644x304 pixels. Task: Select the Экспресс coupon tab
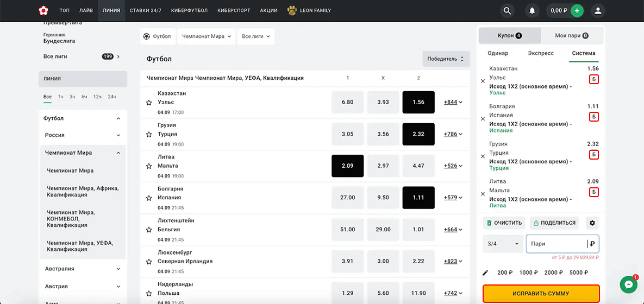[x=541, y=53]
